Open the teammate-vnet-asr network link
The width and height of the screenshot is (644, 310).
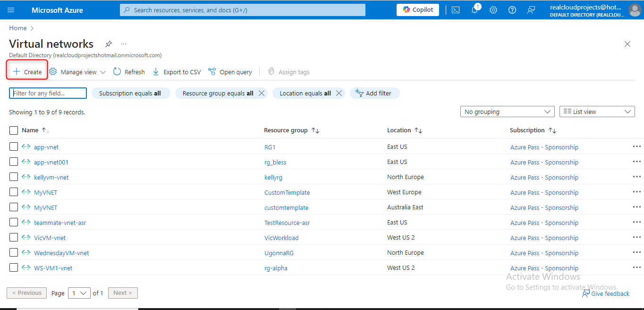(x=60, y=223)
